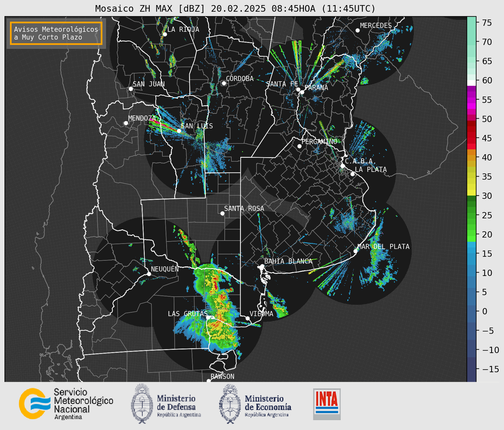Click the Servicio Meteorológico Nacional sun-wave logo
This screenshot has height=430, width=504.
pos(34,403)
